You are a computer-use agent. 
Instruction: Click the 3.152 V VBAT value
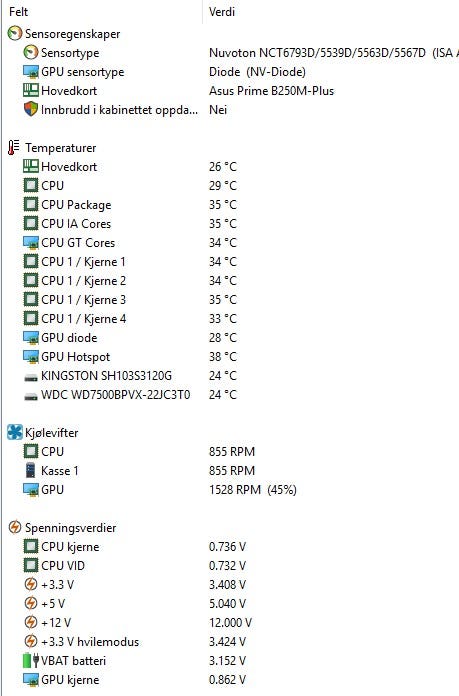pyautogui.click(x=227, y=660)
